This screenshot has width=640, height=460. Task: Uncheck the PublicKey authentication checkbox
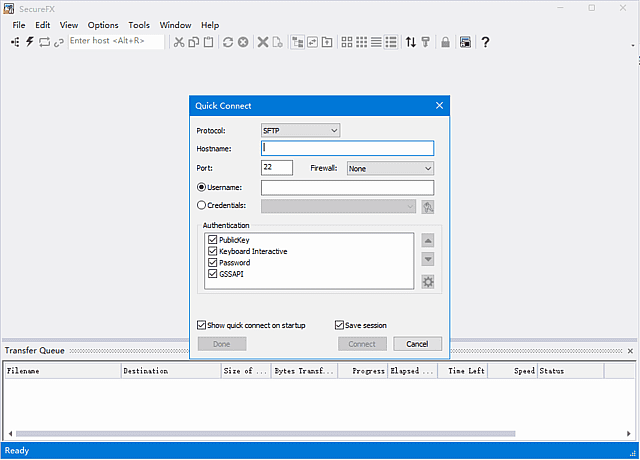tap(212, 241)
